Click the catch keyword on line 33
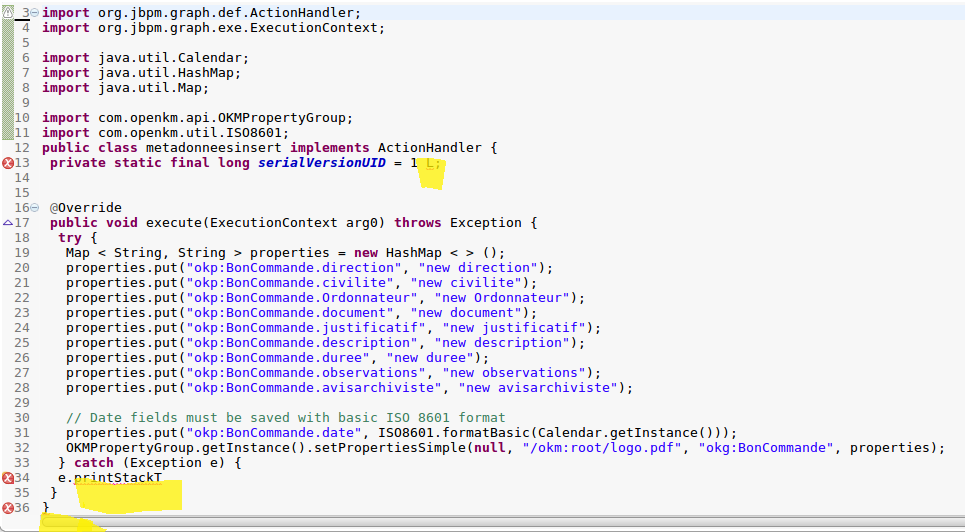The image size is (965, 532). tap(95, 463)
